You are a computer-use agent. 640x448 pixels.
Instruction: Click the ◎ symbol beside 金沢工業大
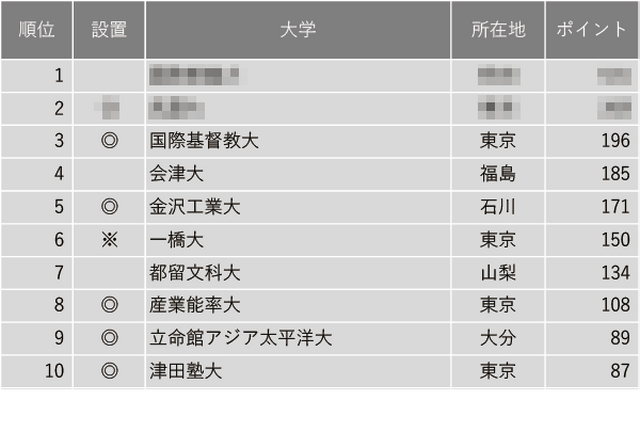tap(109, 207)
